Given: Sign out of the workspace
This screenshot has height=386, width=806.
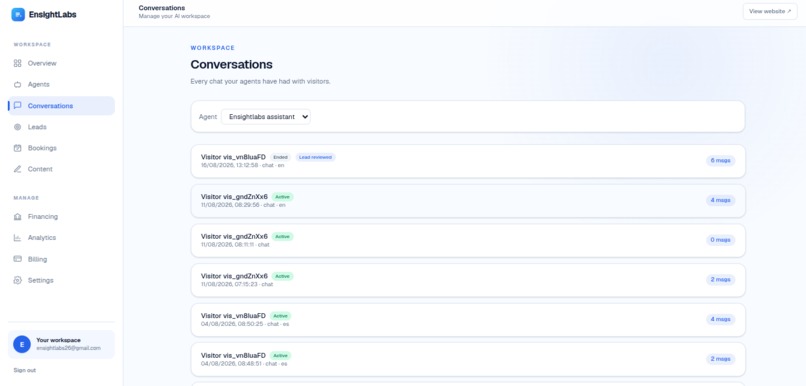Looking at the screenshot, I should coord(25,370).
